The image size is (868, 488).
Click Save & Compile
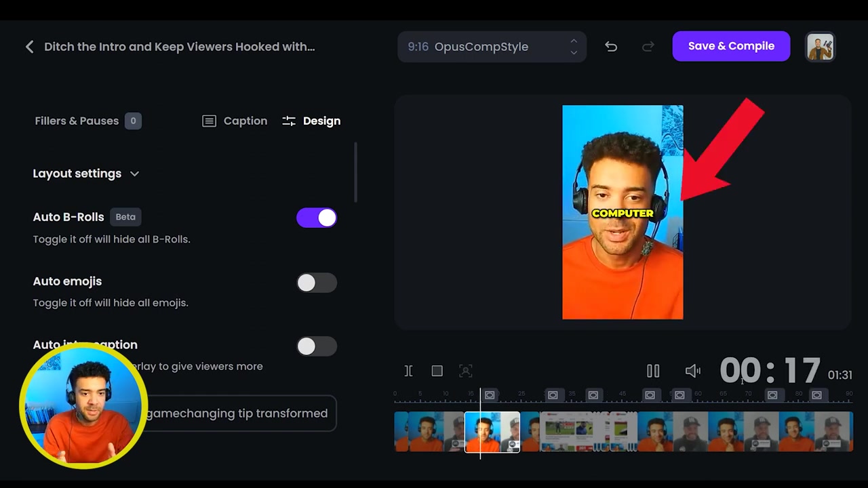tap(731, 46)
